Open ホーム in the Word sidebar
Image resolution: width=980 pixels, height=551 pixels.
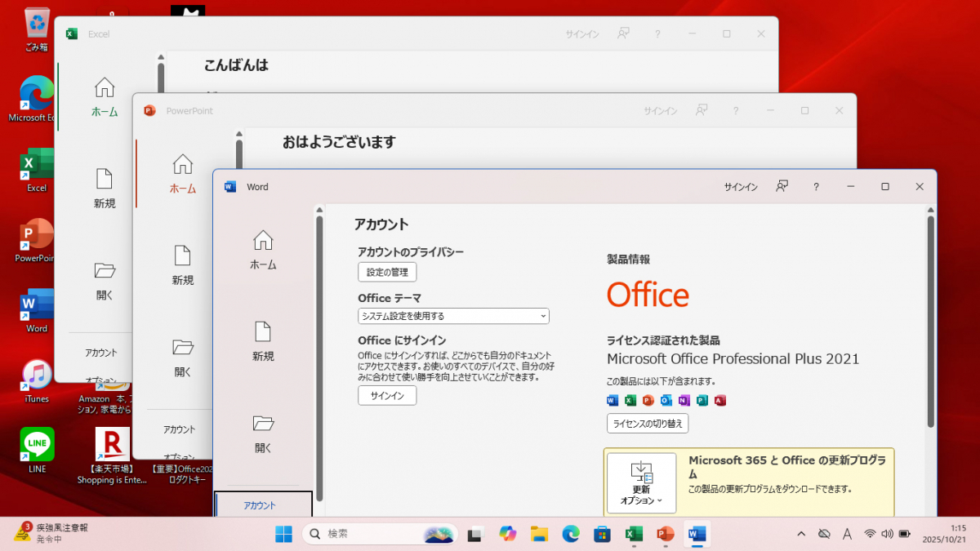tap(262, 249)
